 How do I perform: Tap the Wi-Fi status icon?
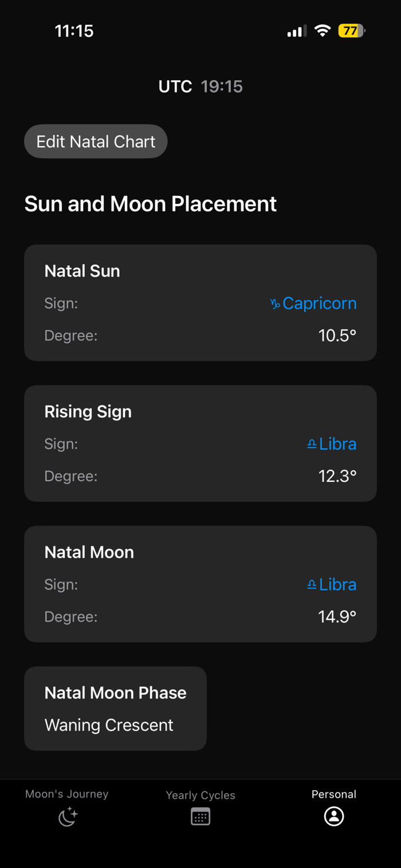pyautogui.click(x=323, y=31)
